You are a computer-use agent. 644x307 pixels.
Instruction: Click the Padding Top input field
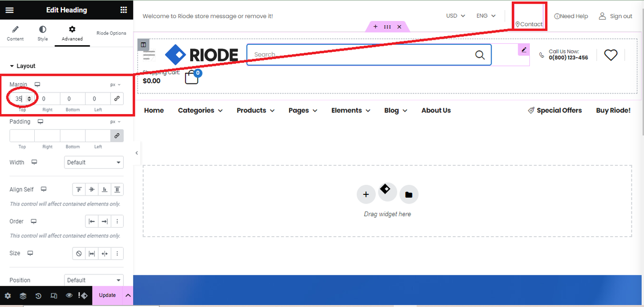(x=22, y=136)
